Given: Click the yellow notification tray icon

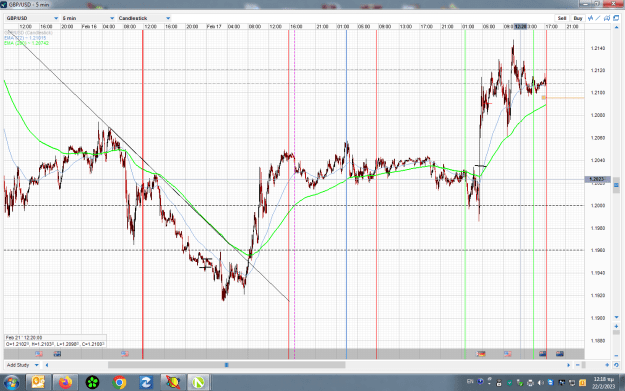Looking at the screenshot, I should 582,383.
